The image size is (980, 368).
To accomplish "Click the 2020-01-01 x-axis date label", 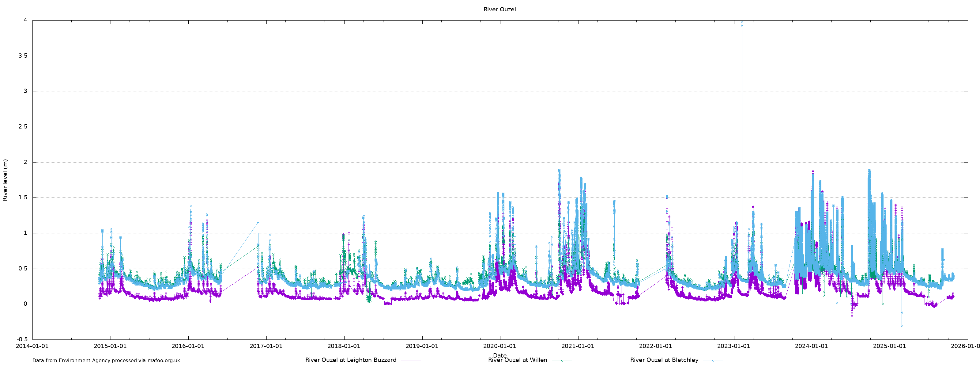I will click(x=499, y=346).
